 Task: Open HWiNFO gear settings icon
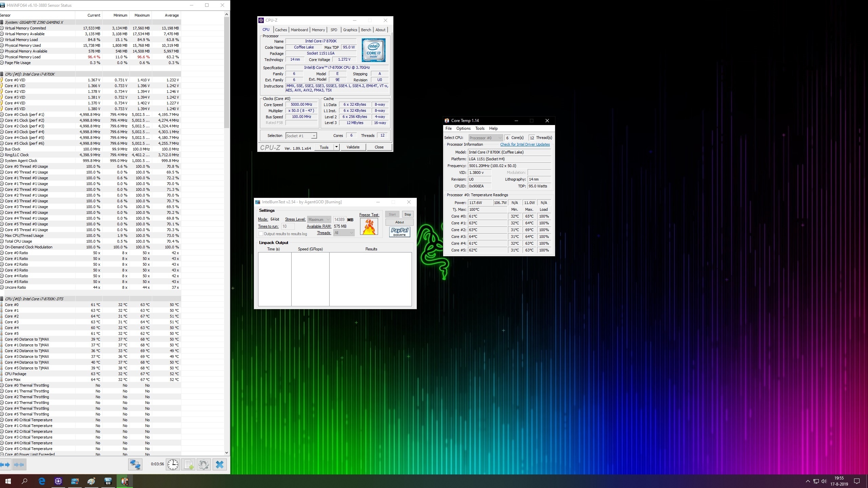point(204,464)
